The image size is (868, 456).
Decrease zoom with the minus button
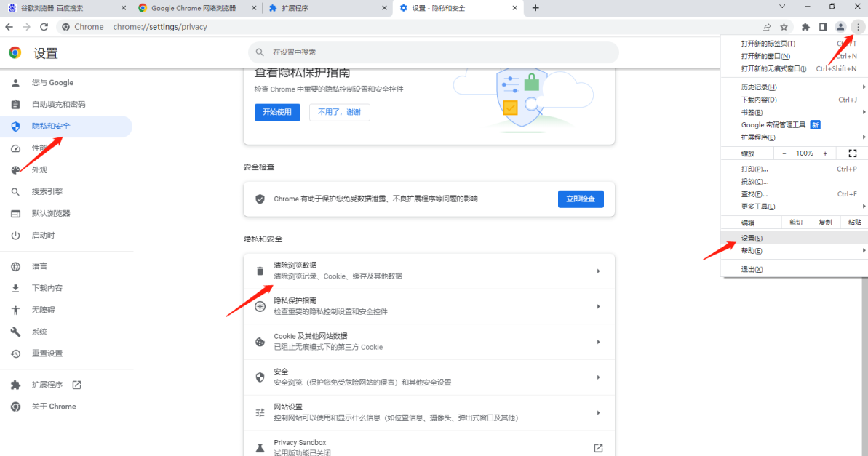point(784,153)
